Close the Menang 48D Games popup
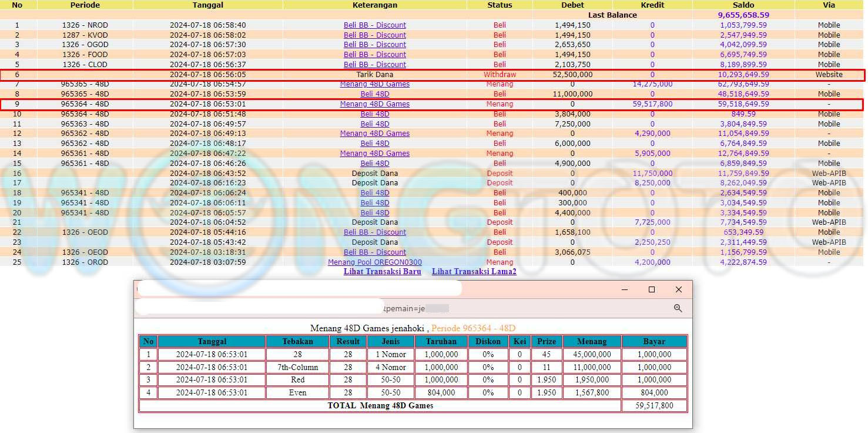The image size is (868, 433). pyautogui.click(x=679, y=289)
